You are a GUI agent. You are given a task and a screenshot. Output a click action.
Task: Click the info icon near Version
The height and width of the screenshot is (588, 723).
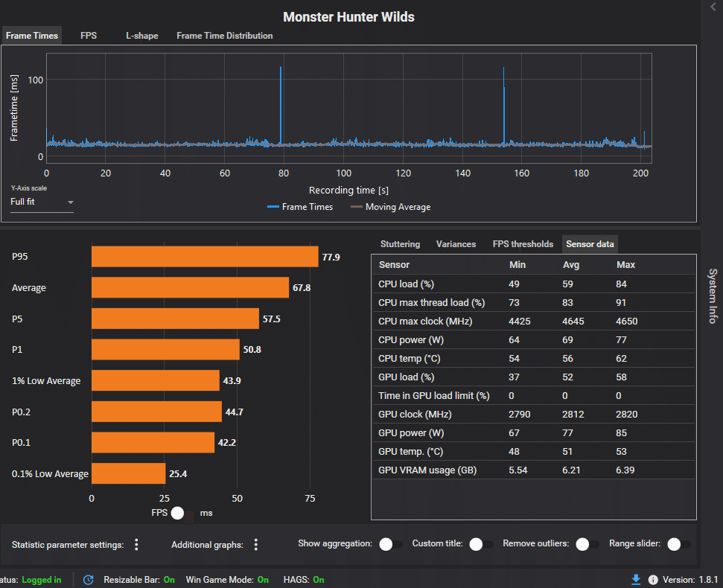tap(653, 580)
